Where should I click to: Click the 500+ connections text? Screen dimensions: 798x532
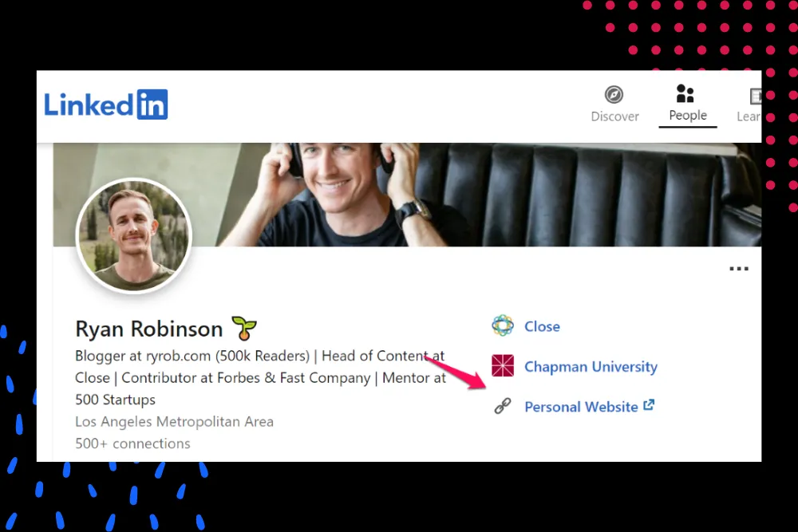point(132,443)
